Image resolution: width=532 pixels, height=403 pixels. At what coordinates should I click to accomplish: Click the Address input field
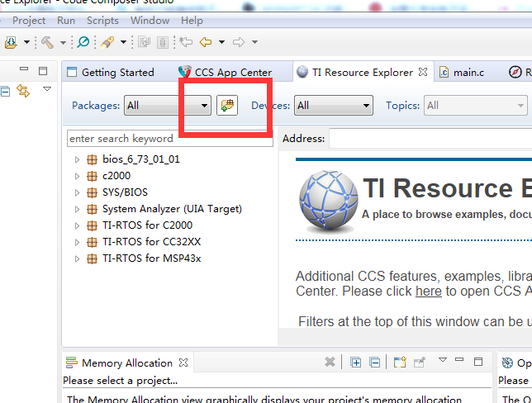coord(430,139)
